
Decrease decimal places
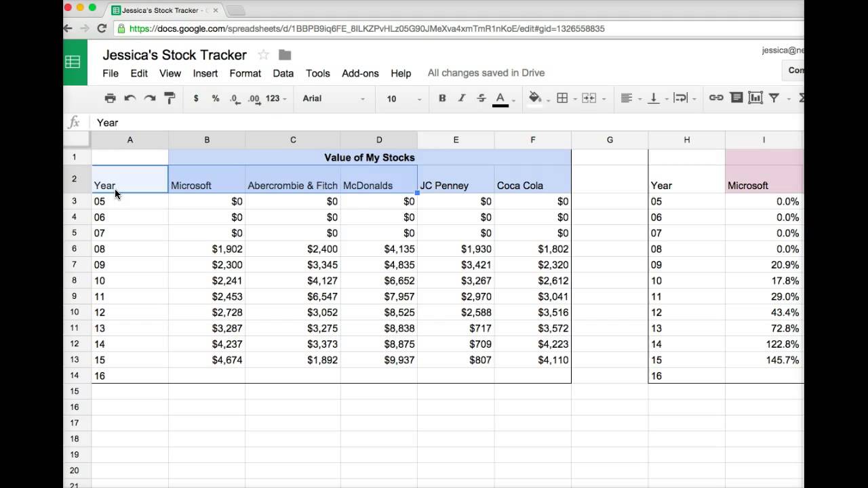[235, 98]
